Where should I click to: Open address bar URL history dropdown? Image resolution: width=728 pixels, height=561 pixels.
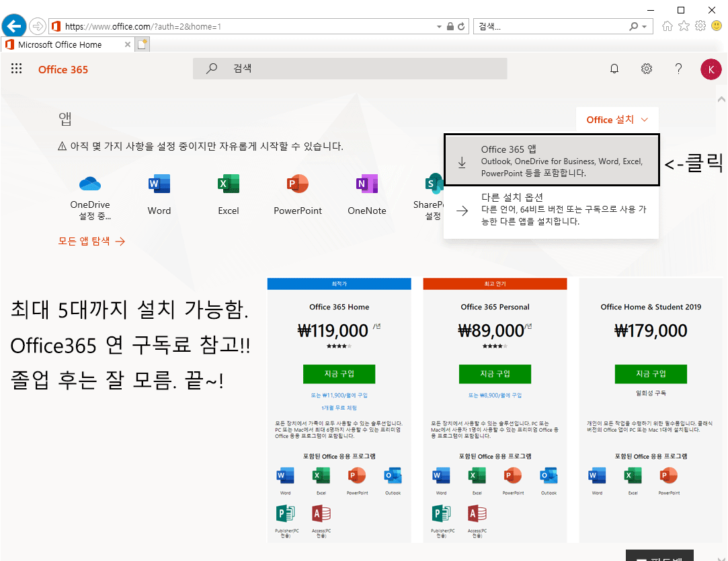pyautogui.click(x=439, y=26)
